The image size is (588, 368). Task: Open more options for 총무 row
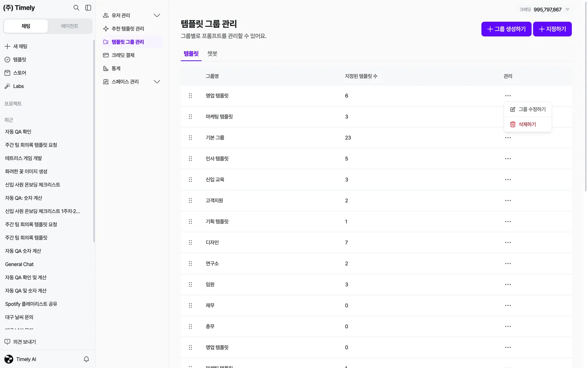508,326
